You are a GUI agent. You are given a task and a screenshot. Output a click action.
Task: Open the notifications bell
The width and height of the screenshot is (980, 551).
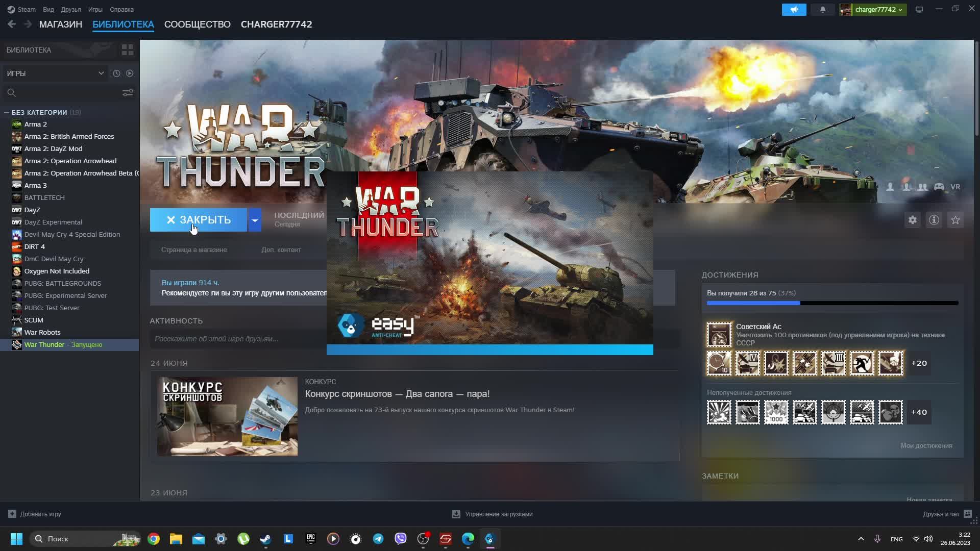click(823, 10)
